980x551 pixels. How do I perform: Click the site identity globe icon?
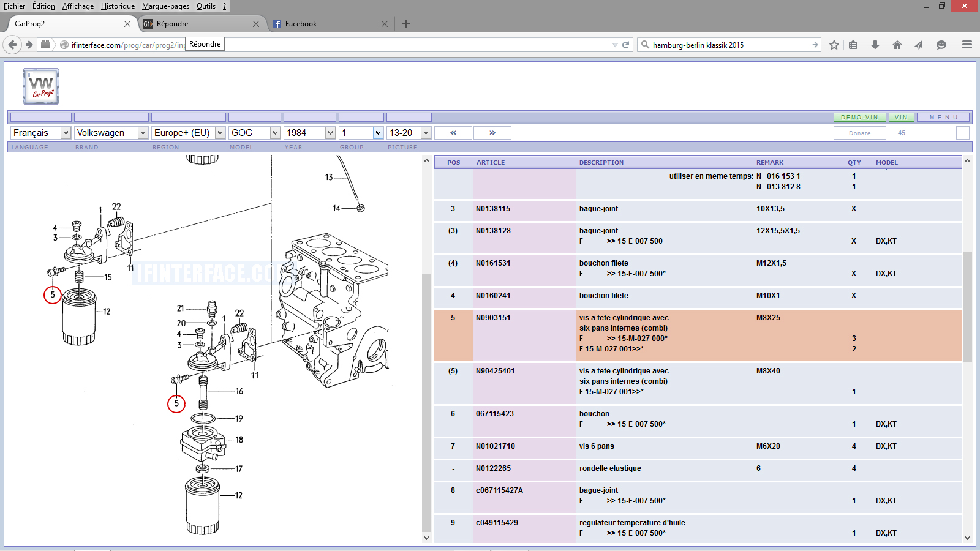tap(64, 45)
